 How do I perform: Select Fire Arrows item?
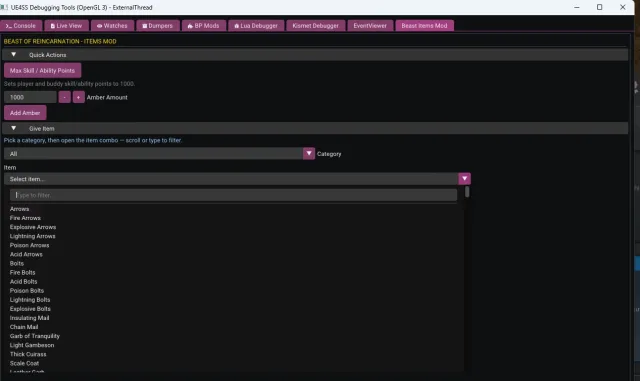25,218
